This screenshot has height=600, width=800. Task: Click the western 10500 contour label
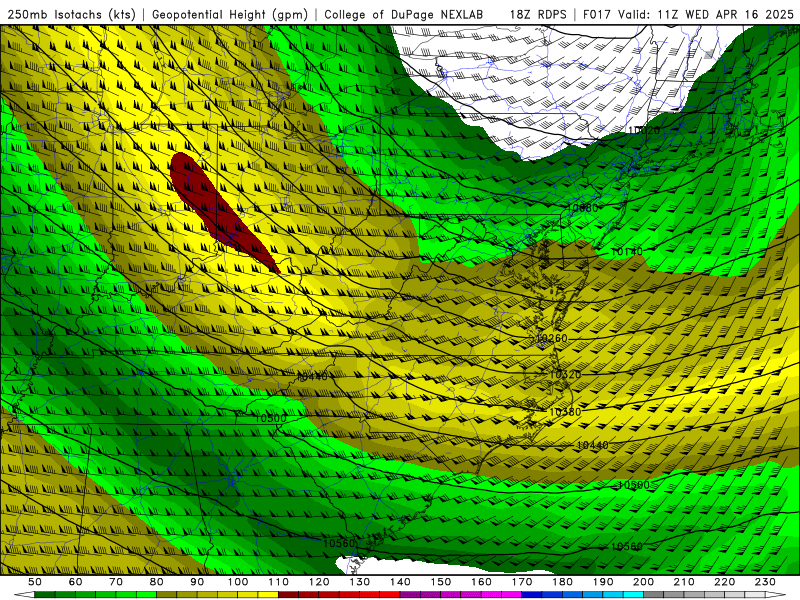coord(270,418)
